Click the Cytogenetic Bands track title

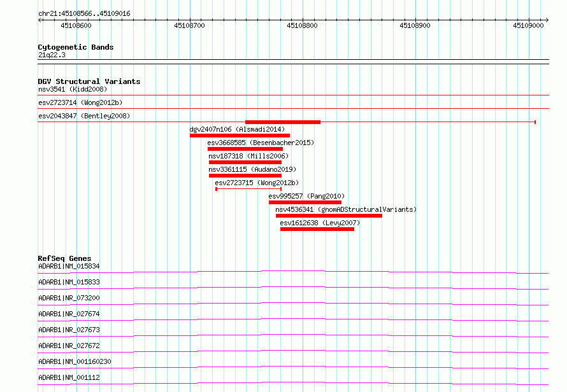tap(76, 47)
